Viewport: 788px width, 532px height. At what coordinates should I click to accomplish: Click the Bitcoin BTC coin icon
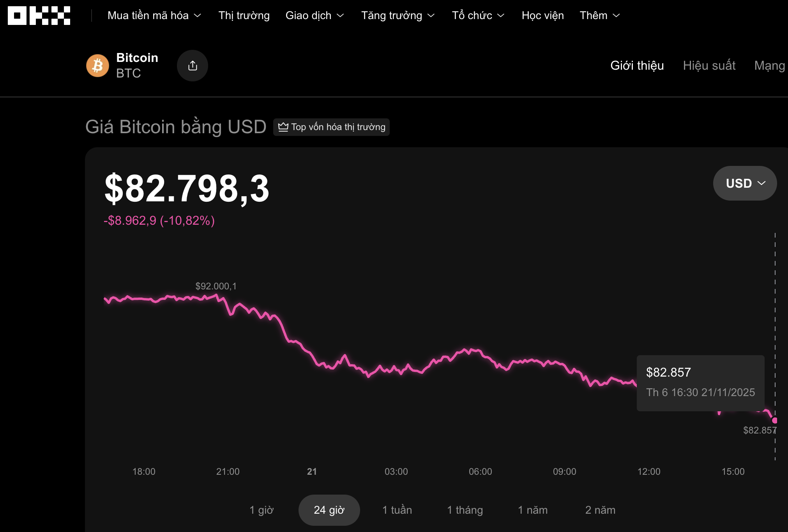[x=97, y=65]
